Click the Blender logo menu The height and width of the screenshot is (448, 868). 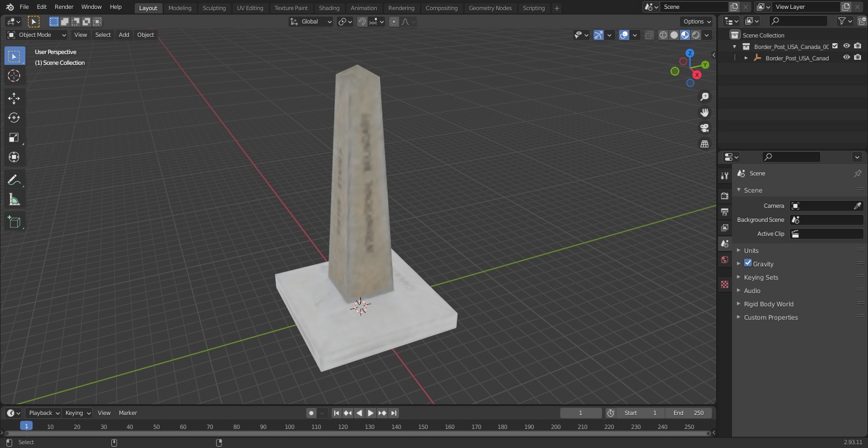tap(10, 7)
